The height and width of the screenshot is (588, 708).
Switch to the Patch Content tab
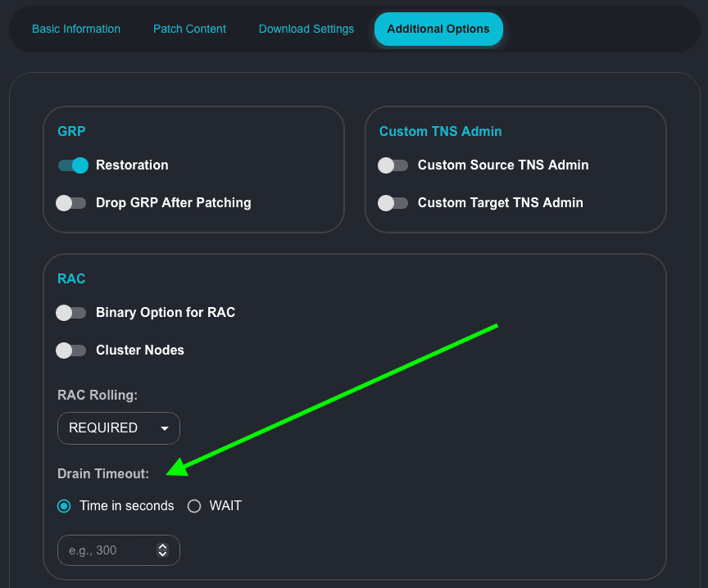pyautogui.click(x=189, y=29)
